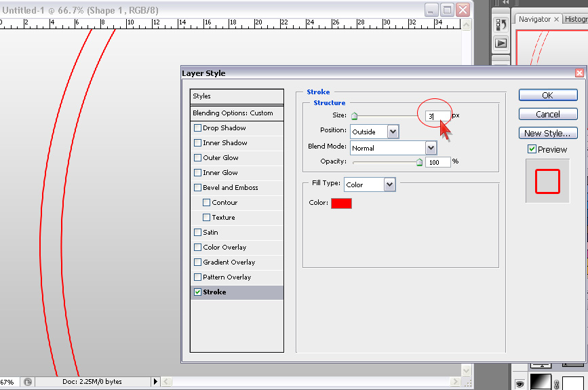The height and width of the screenshot is (390, 588).
Task: Enable the Inner Glow checkbox
Action: click(x=197, y=172)
